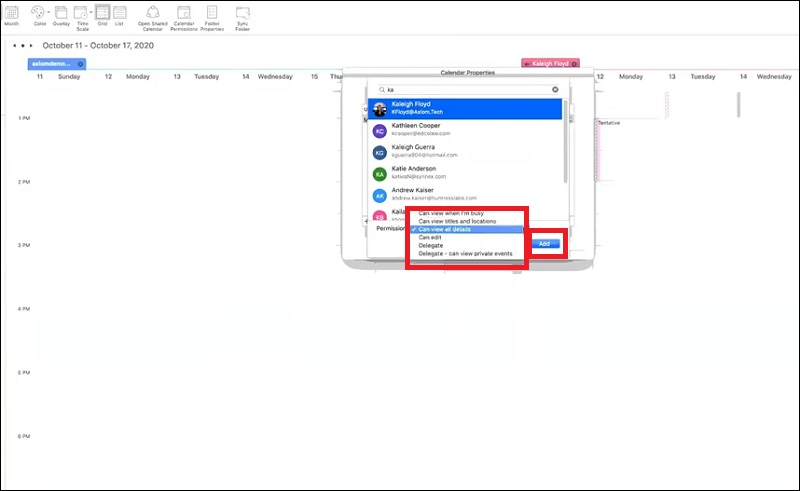Click the search magnifier icon
This screenshot has height=491, width=800.
coord(381,89)
